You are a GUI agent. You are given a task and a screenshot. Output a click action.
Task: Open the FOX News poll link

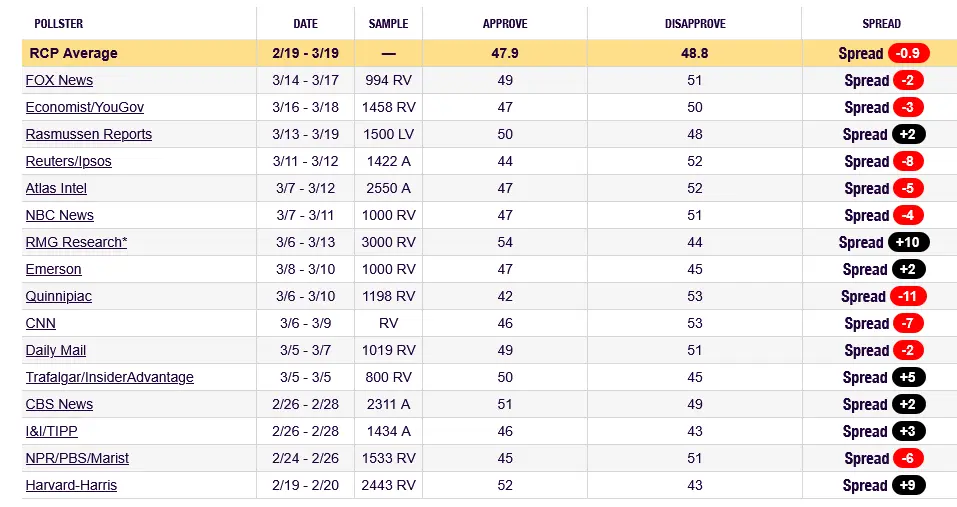[x=59, y=80]
